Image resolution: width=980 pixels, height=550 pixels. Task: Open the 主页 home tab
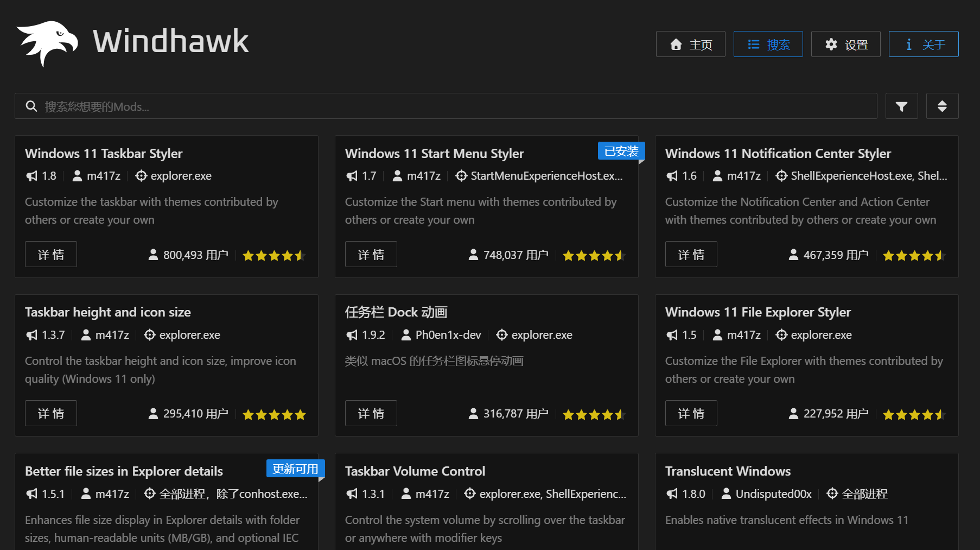click(690, 44)
